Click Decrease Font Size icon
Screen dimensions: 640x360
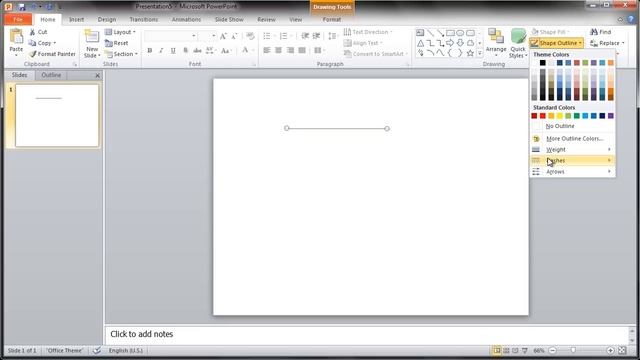click(234, 36)
